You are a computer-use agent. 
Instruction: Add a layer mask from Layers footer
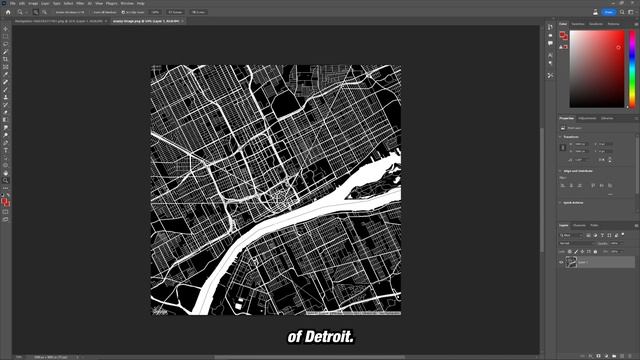coord(598,356)
